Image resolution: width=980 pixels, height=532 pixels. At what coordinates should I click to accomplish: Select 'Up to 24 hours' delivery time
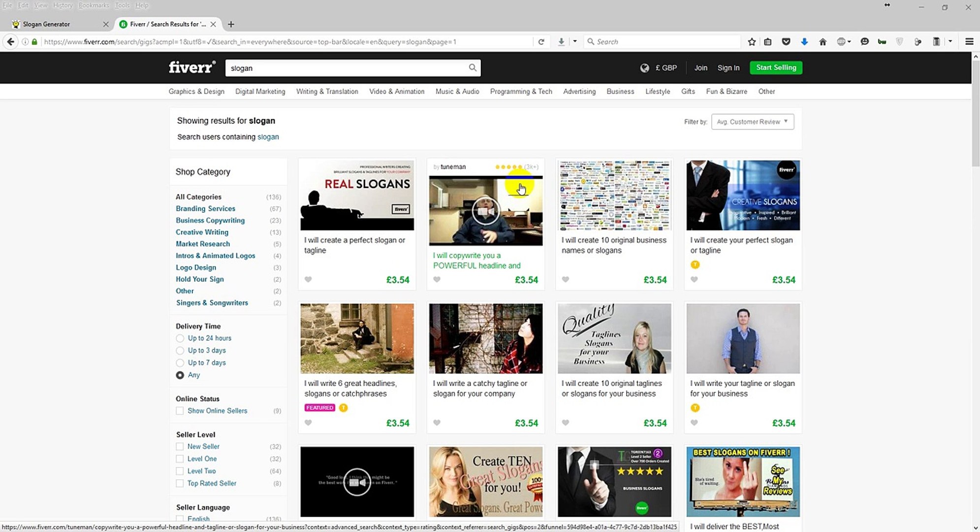[180, 338]
